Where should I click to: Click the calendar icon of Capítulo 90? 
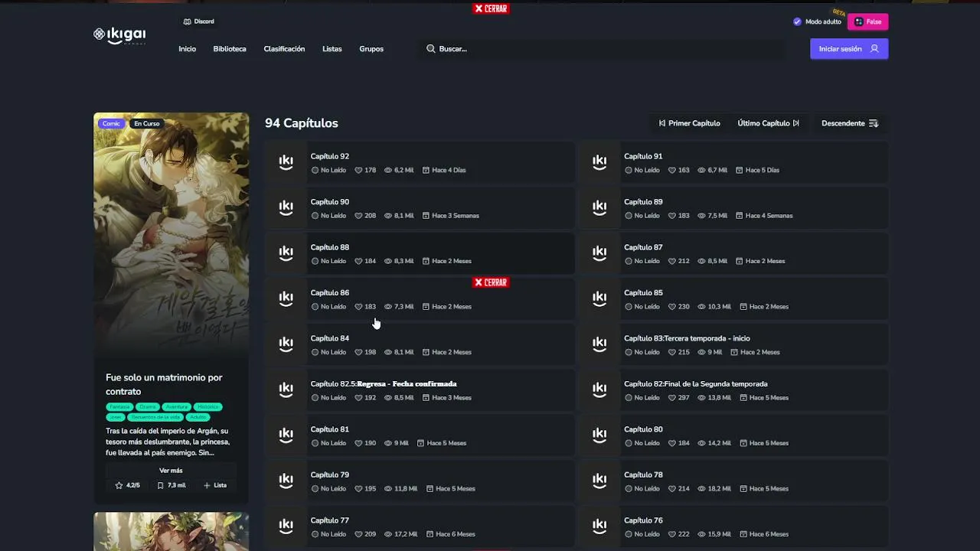tap(426, 216)
